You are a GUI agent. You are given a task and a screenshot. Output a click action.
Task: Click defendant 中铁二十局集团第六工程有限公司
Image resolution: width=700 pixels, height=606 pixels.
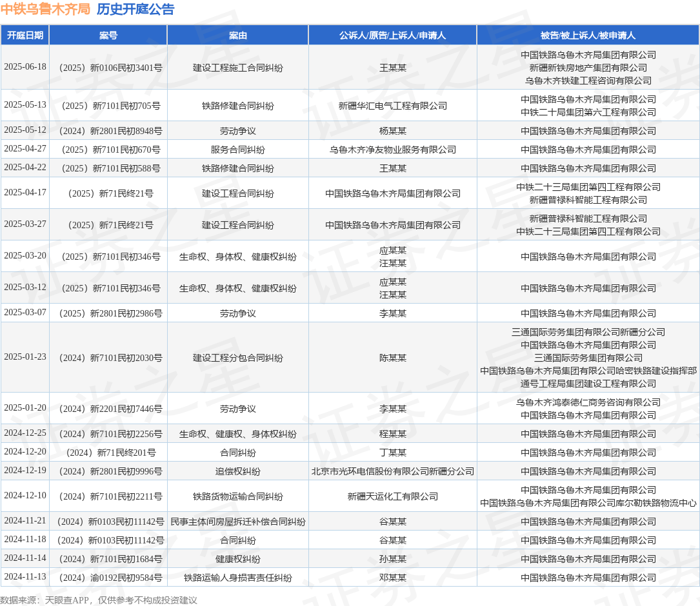pos(588,112)
